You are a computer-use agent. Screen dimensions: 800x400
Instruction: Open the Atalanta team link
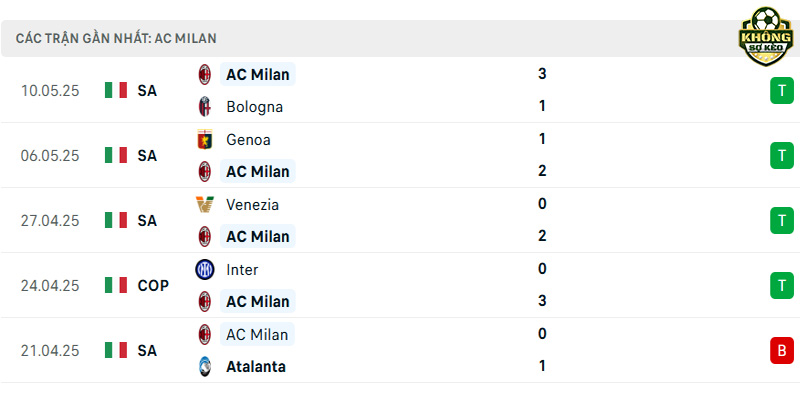[256, 367]
